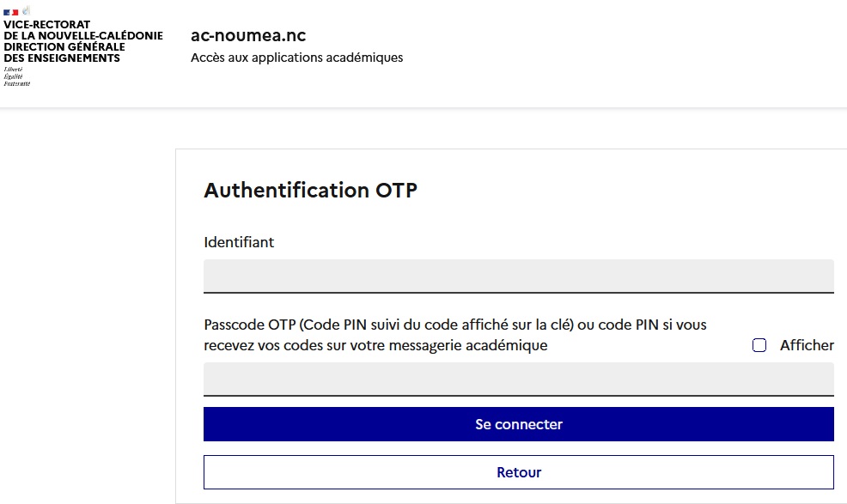Click the messagerie académique line of label

click(x=375, y=345)
